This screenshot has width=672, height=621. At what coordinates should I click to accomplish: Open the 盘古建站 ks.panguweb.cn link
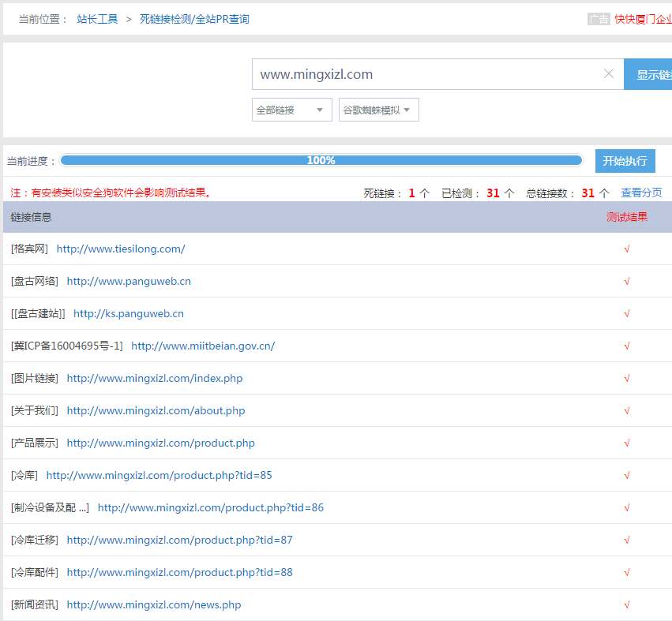point(128,312)
